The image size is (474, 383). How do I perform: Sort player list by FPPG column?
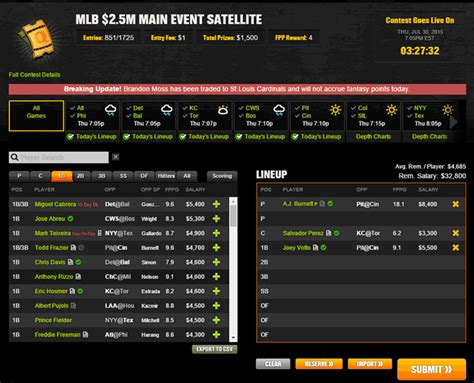172,190
